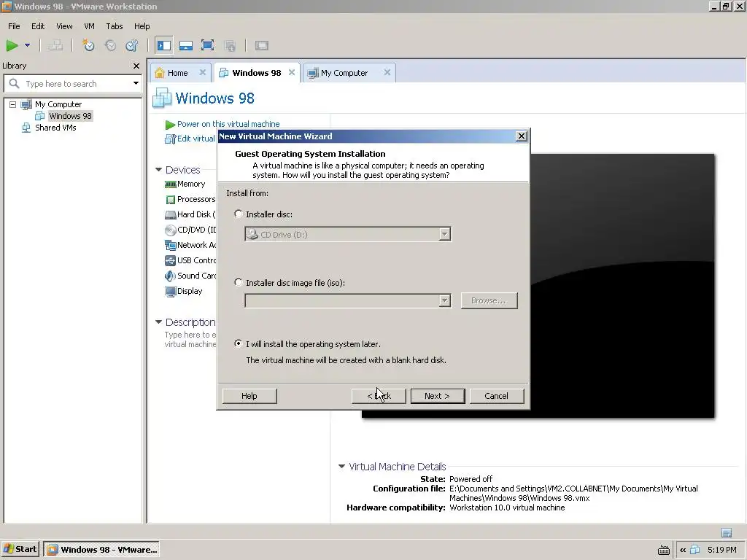Viewport: 747px width, 560px height.
Task: Expand hidden tray icons chevron
Action: (683, 550)
